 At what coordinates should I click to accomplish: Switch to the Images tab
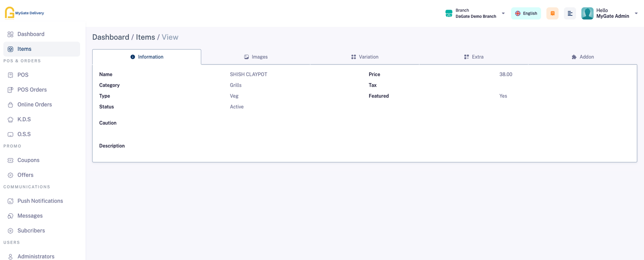pos(256,57)
